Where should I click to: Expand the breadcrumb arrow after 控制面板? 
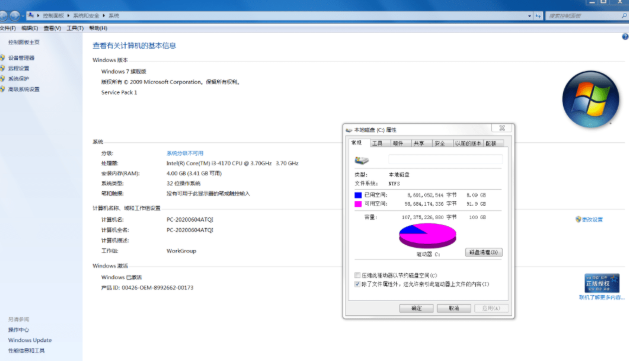(69, 16)
